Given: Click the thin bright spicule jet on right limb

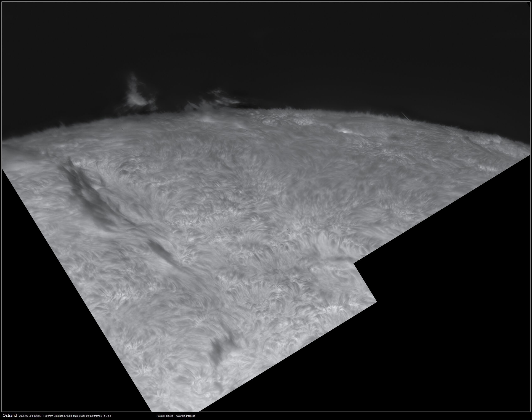Looking at the screenshot, I should coord(405,116).
